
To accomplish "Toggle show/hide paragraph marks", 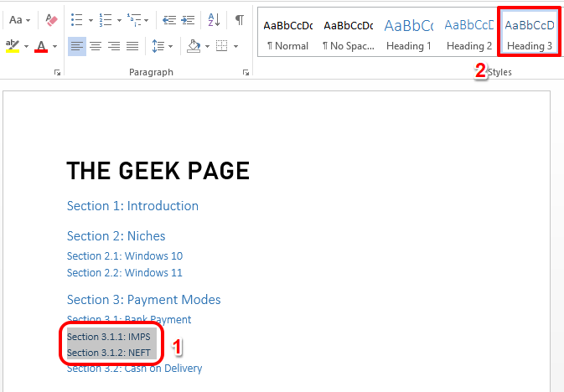I will click(x=240, y=20).
